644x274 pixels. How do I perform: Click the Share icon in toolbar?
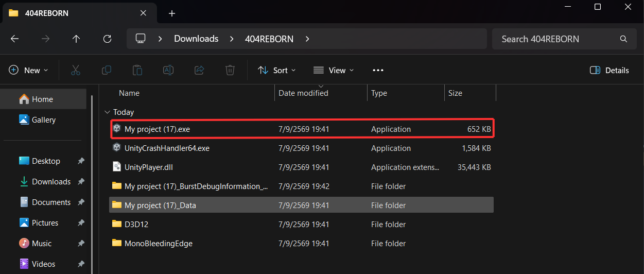[199, 70]
